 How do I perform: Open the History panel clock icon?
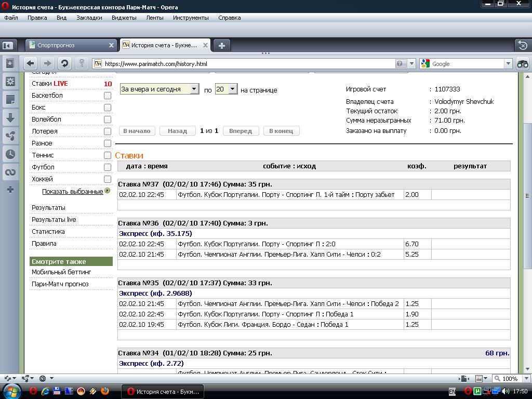tap(10, 154)
